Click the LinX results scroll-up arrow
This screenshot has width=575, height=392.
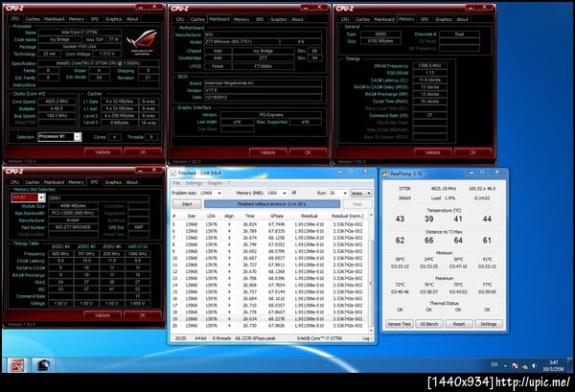pyautogui.click(x=371, y=215)
